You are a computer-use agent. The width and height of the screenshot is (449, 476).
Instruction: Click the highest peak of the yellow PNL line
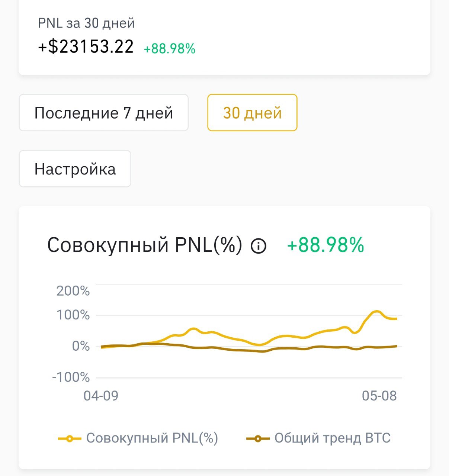click(376, 312)
